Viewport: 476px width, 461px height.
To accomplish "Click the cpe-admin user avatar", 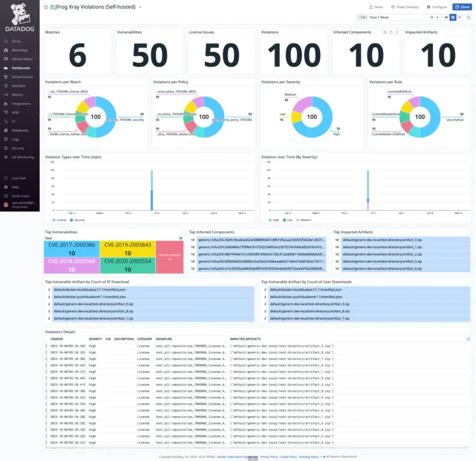I will pos(6,205).
